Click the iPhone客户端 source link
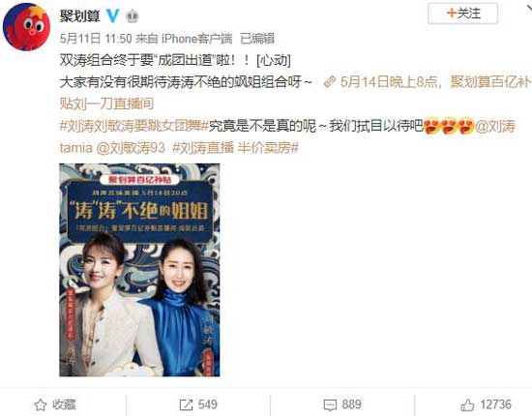This screenshot has height=416, width=532. pos(196,39)
